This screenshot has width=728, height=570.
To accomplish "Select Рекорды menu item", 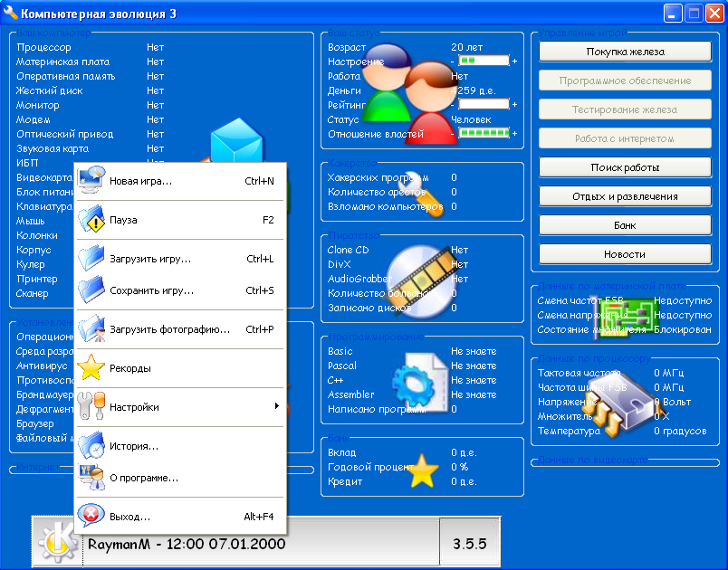I will coord(180,368).
